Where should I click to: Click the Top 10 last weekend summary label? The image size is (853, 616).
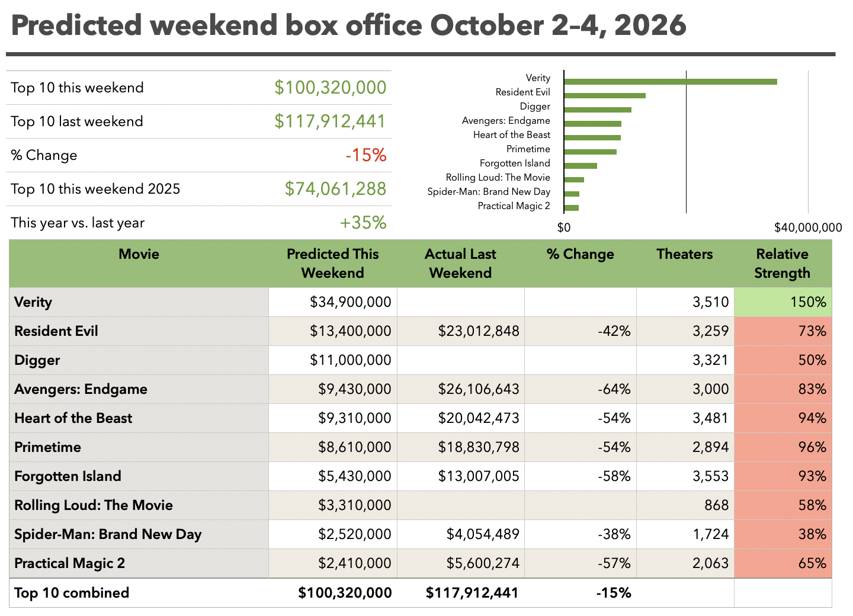pos(77,121)
